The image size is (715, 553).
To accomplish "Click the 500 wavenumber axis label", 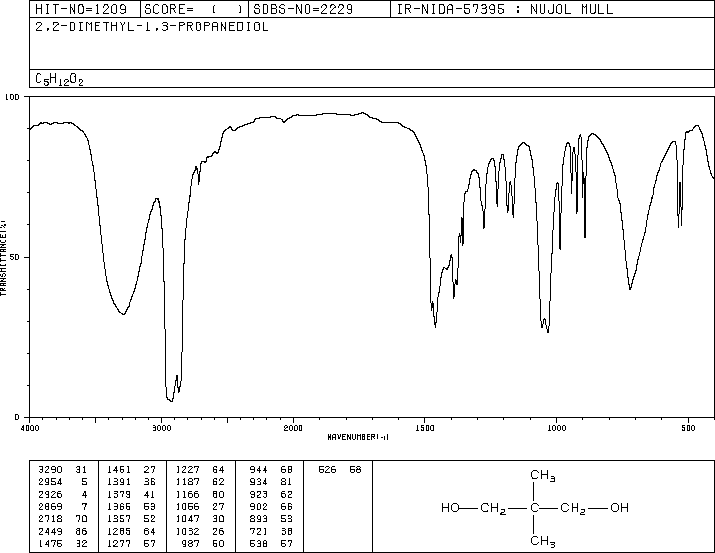I will coord(688,428).
